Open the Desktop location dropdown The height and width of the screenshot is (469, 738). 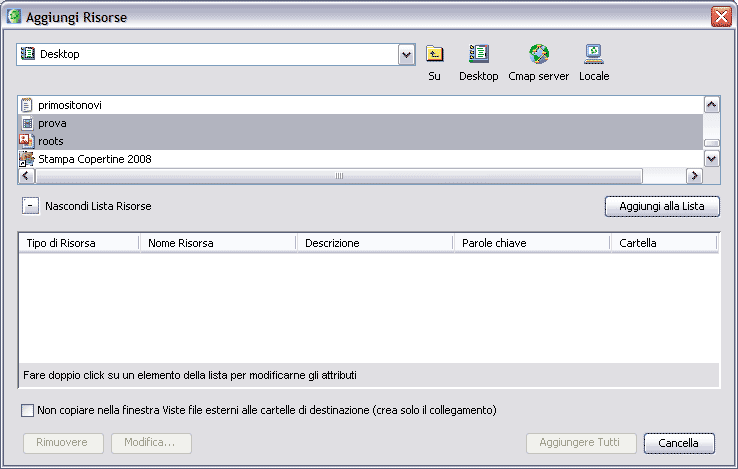[x=407, y=55]
